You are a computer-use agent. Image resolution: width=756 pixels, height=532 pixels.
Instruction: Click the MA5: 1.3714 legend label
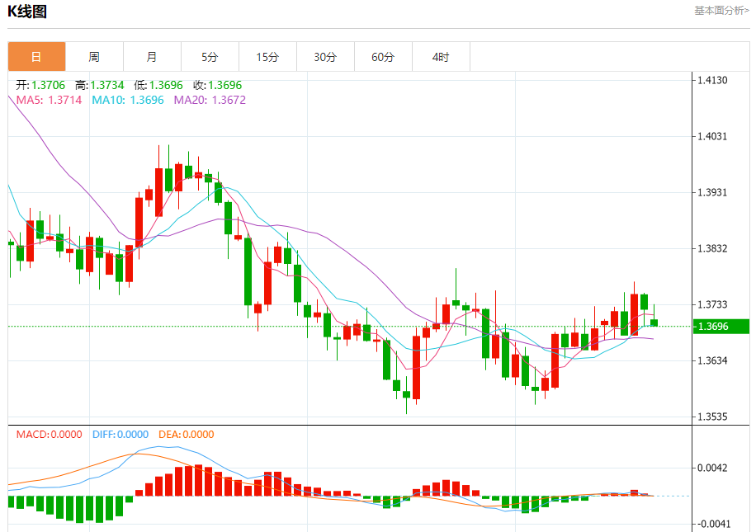click(50, 100)
